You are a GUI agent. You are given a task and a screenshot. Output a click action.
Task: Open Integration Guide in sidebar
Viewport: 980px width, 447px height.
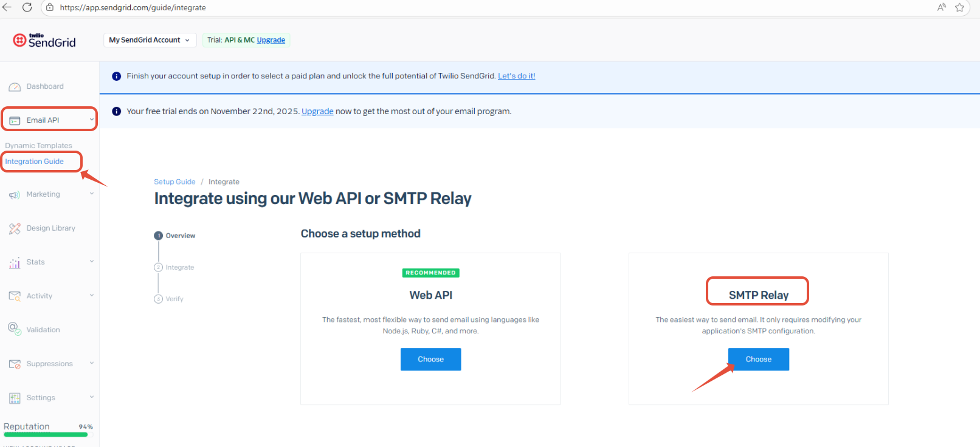coord(34,162)
